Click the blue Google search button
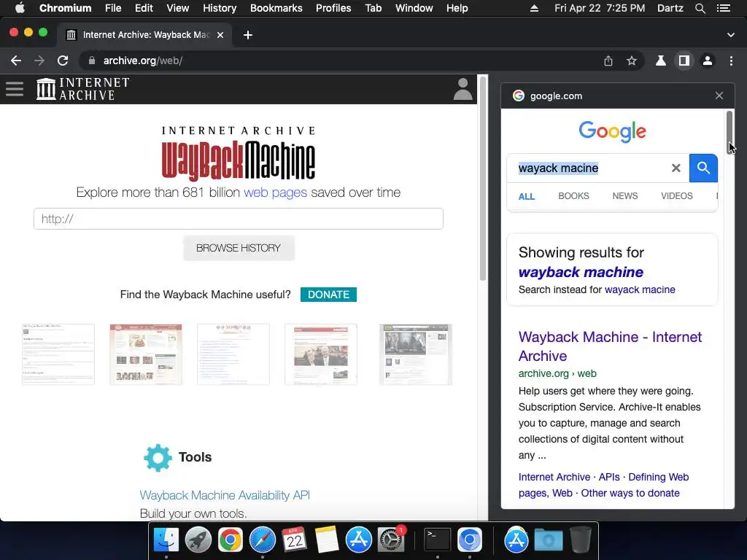 pos(703,168)
